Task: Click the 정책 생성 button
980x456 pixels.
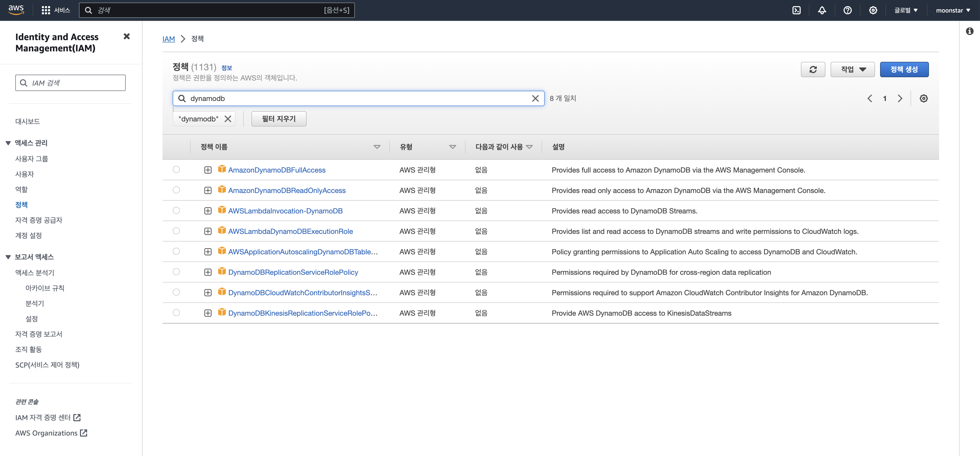Action: (904, 69)
